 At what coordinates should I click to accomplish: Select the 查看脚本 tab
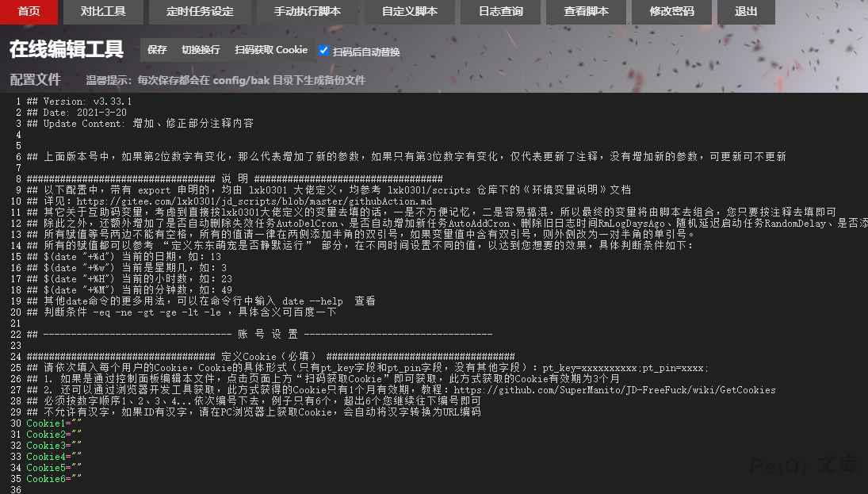click(x=587, y=12)
